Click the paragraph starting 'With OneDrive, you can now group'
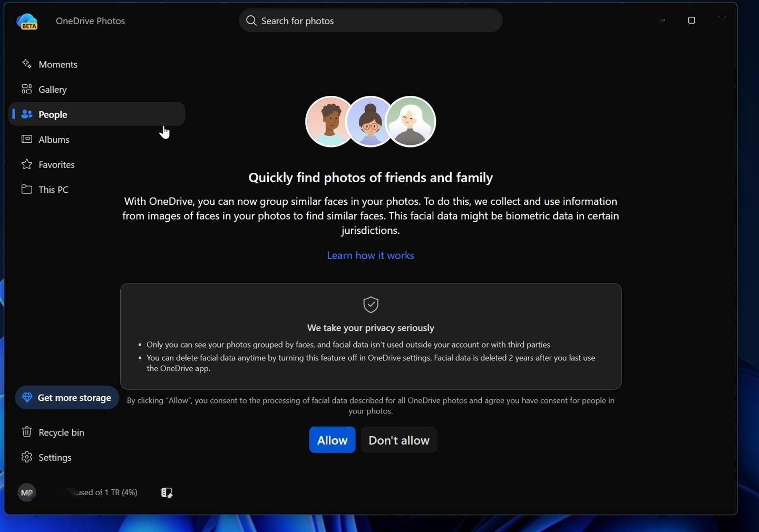The width and height of the screenshot is (759, 532). click(x=371, y=215)
